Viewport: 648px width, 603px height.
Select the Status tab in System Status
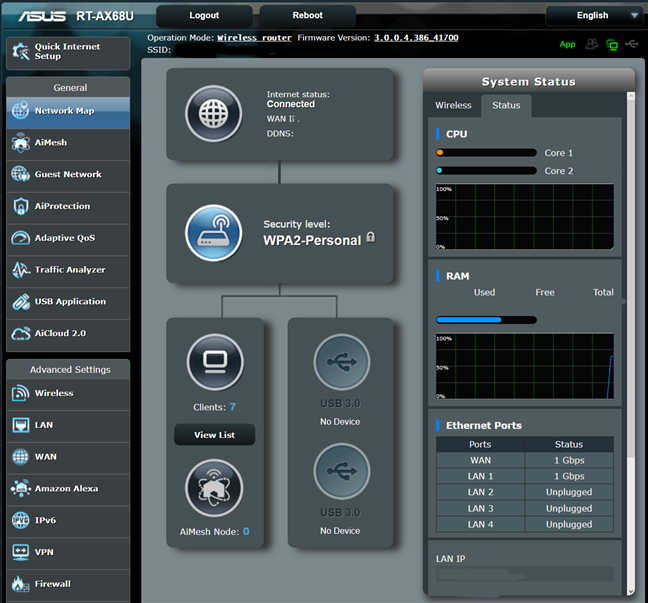point(506,105)
